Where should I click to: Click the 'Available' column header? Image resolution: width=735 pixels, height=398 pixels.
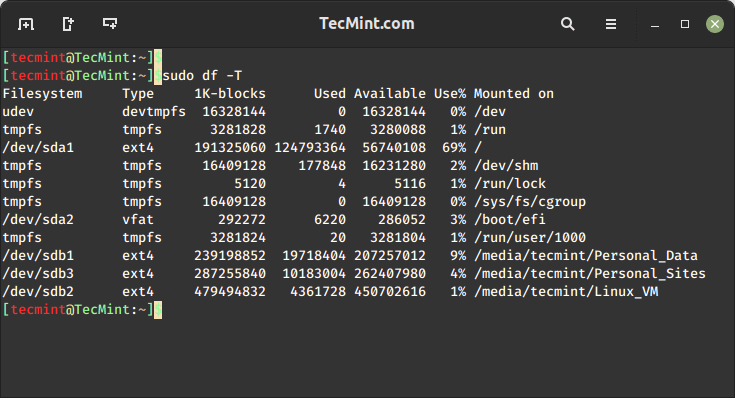click(x=390, y=94)
